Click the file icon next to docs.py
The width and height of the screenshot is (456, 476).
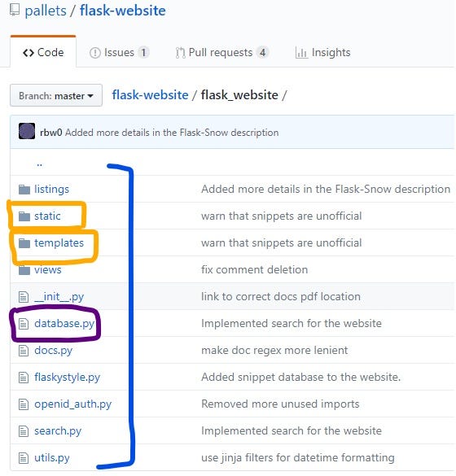click(24, 351)
